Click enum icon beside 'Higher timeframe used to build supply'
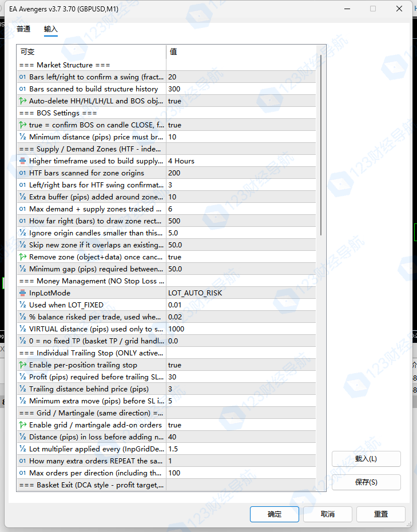This screenshot has height=532, width=417. 22,161
